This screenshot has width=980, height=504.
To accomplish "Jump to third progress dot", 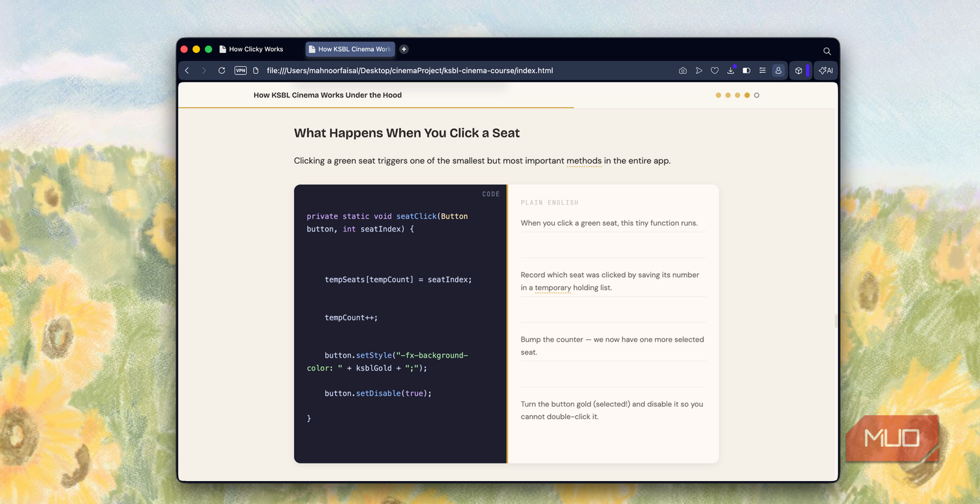I will click(x=738, y=95).
